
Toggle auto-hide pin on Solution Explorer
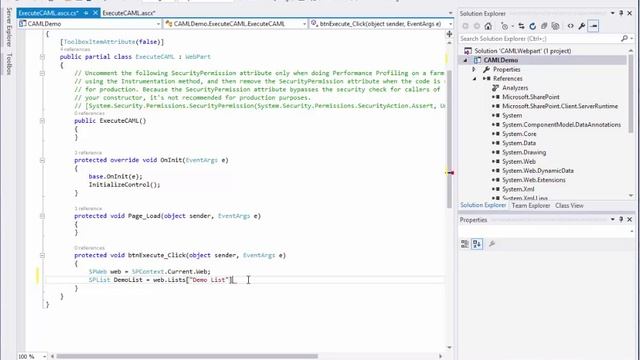tap(621, 13)
